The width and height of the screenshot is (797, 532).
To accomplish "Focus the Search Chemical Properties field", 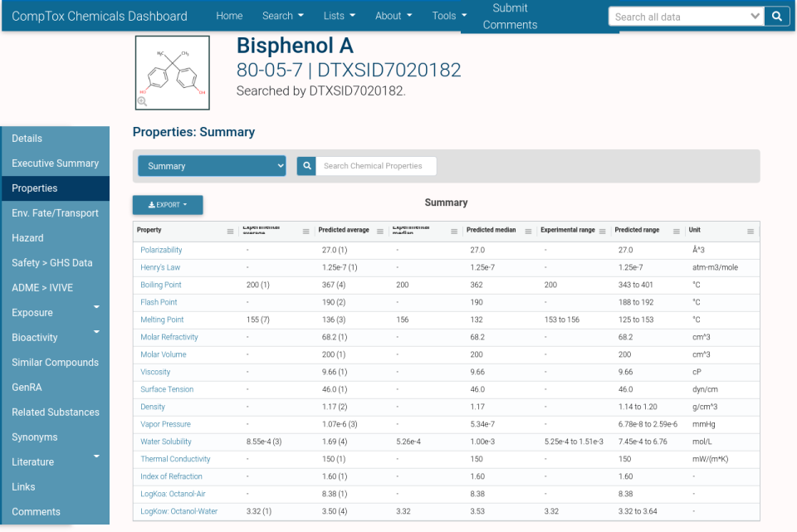I will tap(376, 166).
